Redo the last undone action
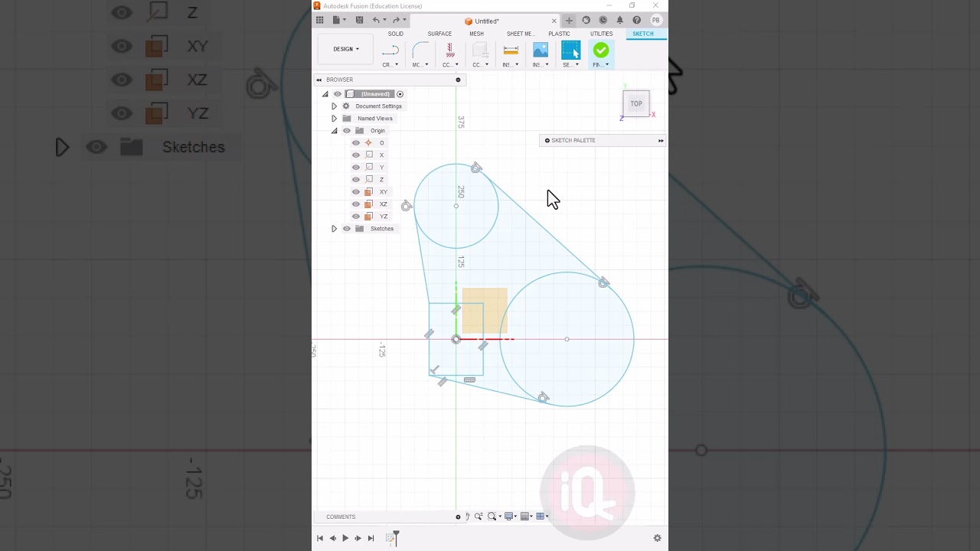The image size is (980, 551). (x=396, y=20)
